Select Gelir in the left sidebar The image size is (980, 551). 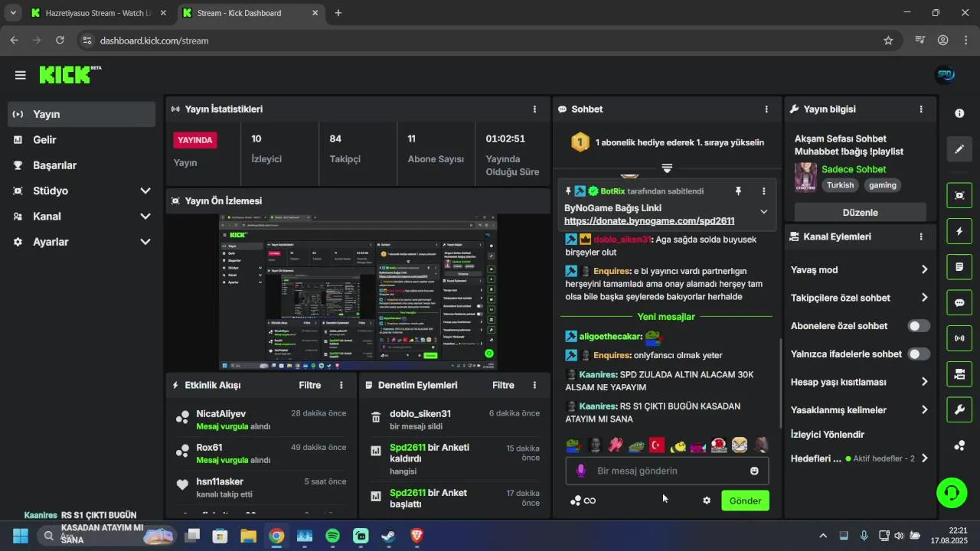click(81, 139)
